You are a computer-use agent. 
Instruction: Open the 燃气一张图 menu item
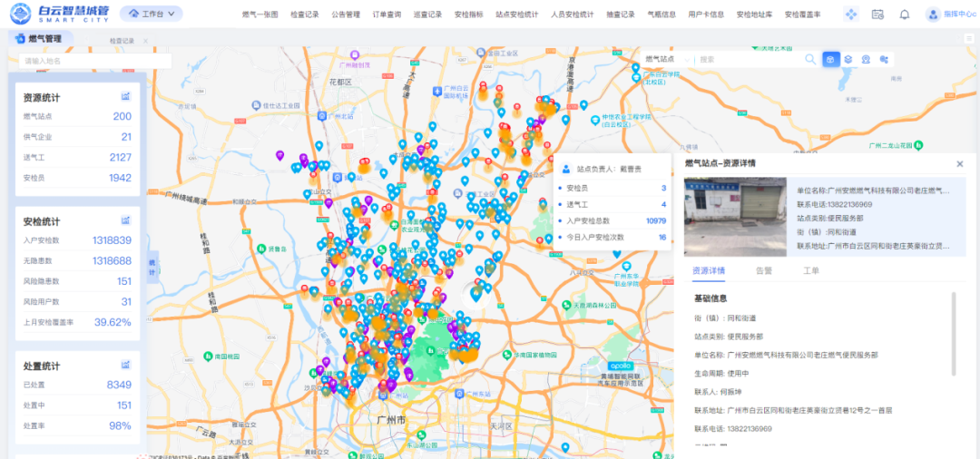point(260,15)
